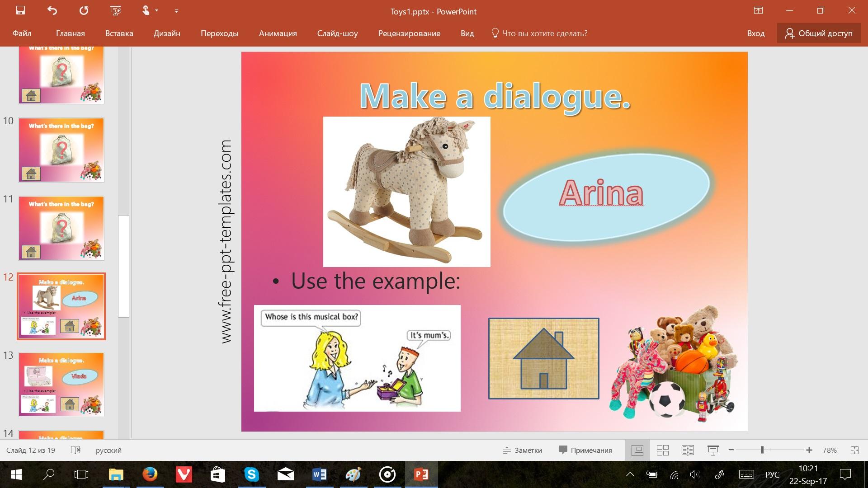Switch to Reading view
The image size is (868, 488).
click(x=688, y=450)
